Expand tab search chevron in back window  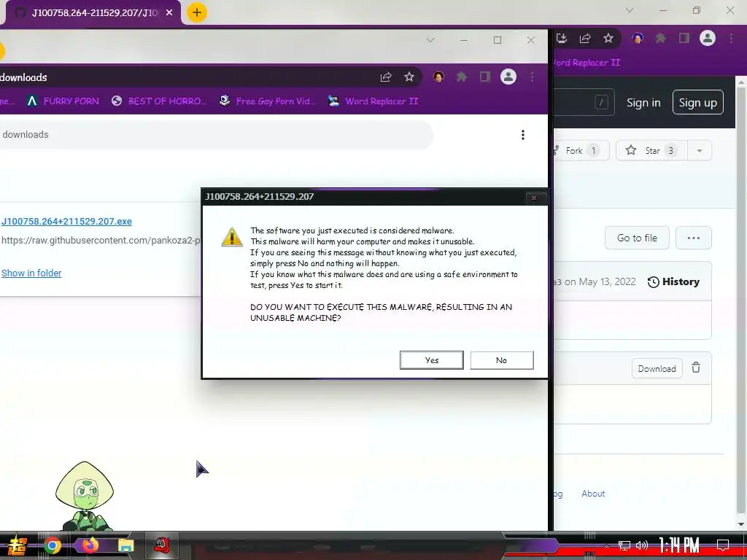tap(630, 10)
